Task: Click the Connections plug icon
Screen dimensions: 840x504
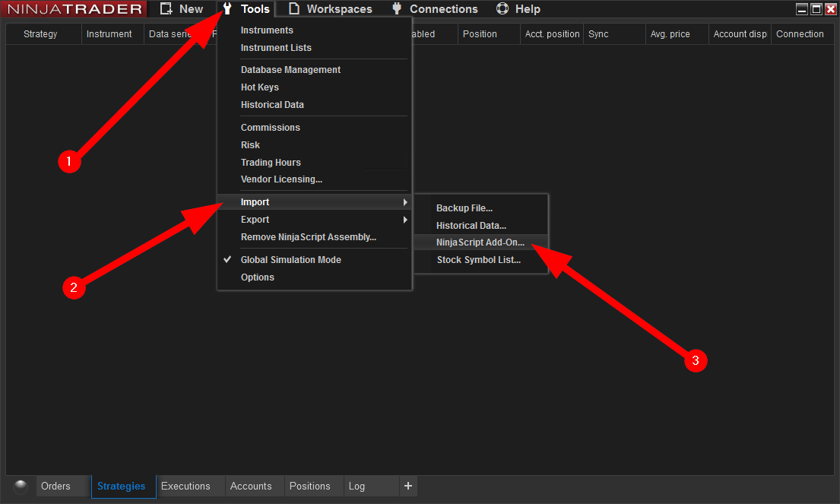Action: point(396,9)
